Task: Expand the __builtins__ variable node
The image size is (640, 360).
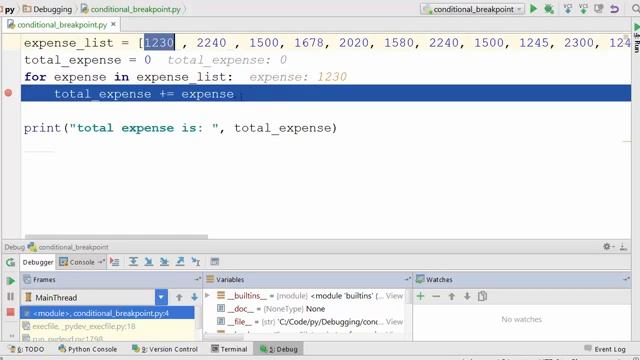Action: tap(207, 295)
